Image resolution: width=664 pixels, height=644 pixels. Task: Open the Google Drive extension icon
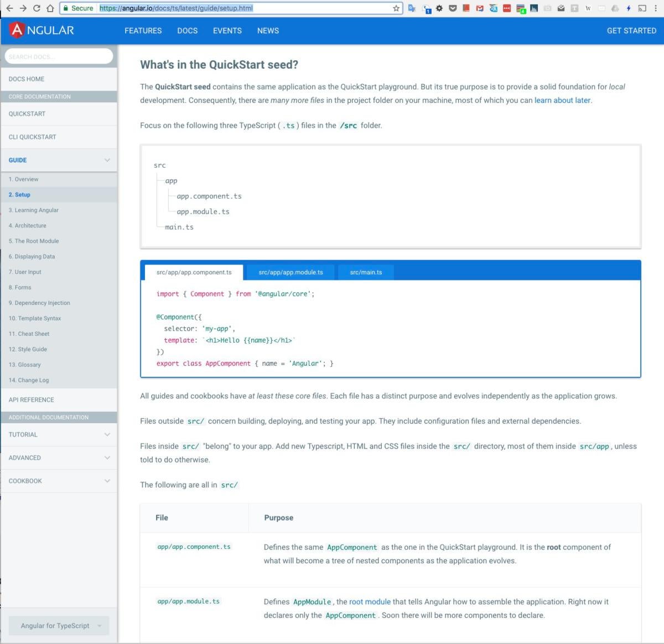pos(615,8)
